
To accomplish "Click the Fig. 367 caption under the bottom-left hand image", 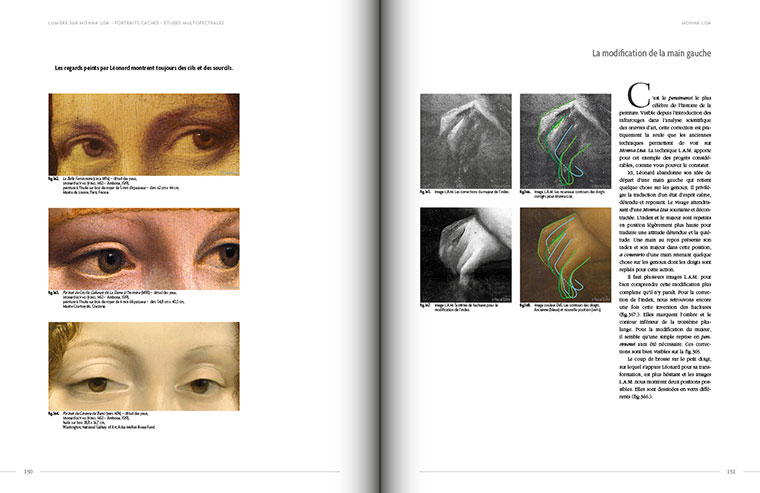I will tap(459, 307).
